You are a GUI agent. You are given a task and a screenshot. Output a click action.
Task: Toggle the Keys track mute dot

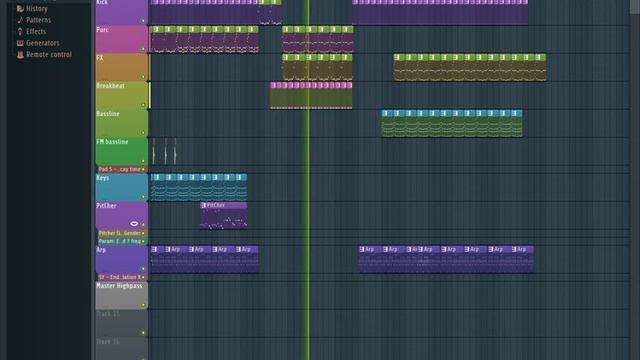pos(143,197)
